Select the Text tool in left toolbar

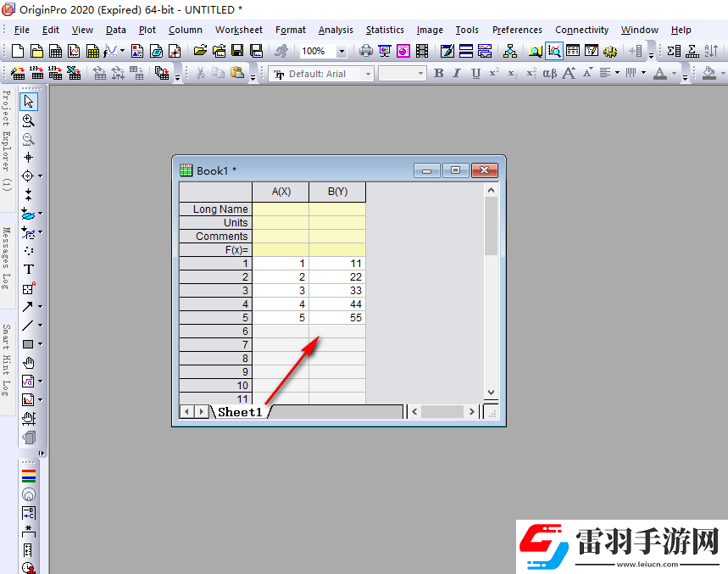(x=28, y=270)
